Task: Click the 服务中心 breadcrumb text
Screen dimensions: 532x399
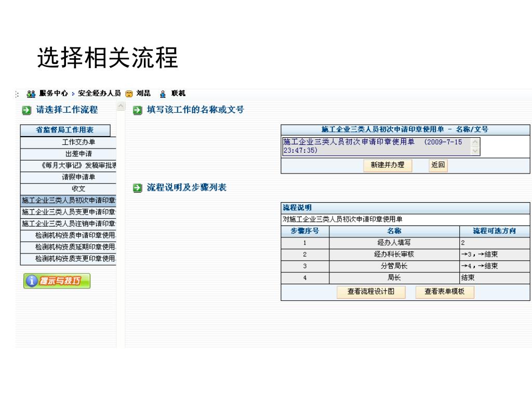Action: pyautogui.click(x=54, y=94)
